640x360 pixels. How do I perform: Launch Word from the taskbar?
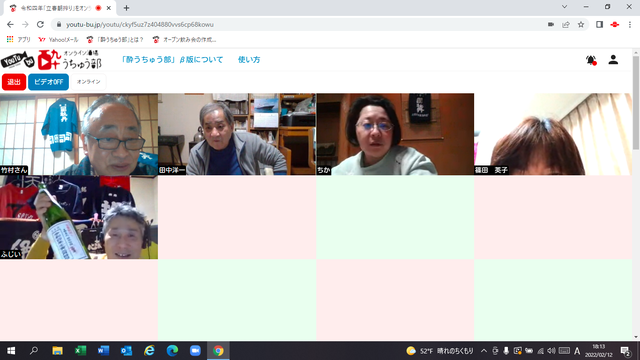point(103,351)
